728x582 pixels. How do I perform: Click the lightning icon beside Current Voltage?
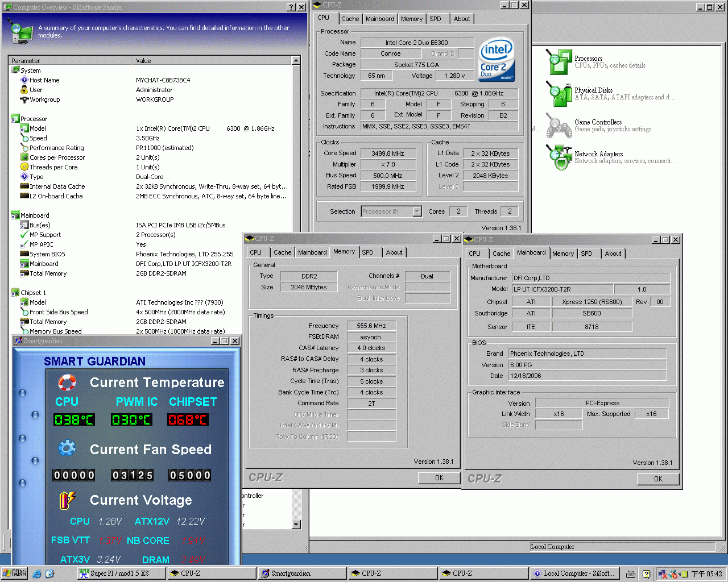(67, 500)
